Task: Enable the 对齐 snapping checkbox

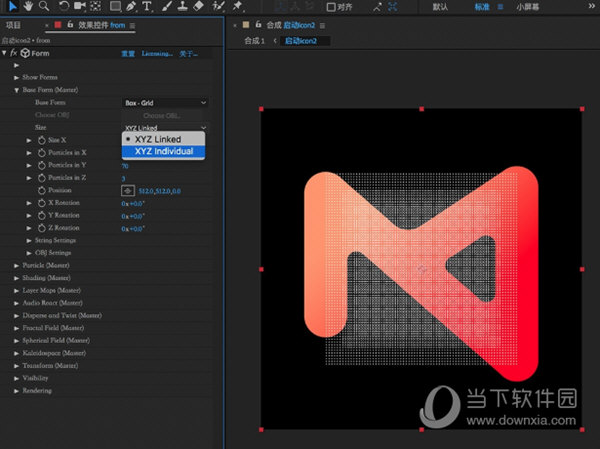Action: (x=331, y=7)
